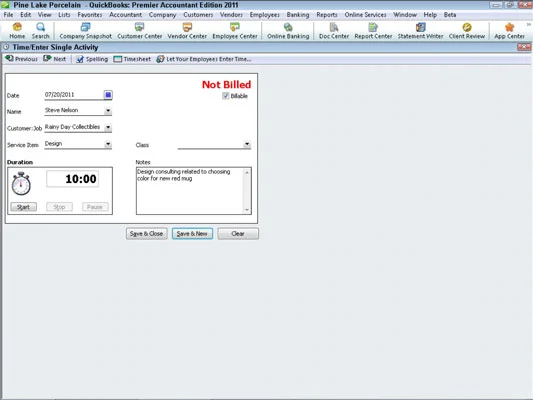Click the Stop timer button
The image size is (533, 400).
coord(59,207)
